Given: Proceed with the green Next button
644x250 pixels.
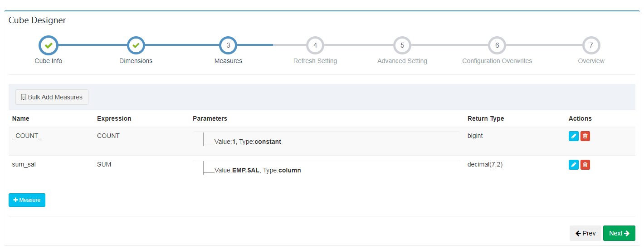Looking at the screenshot, I should pos(619,233).
